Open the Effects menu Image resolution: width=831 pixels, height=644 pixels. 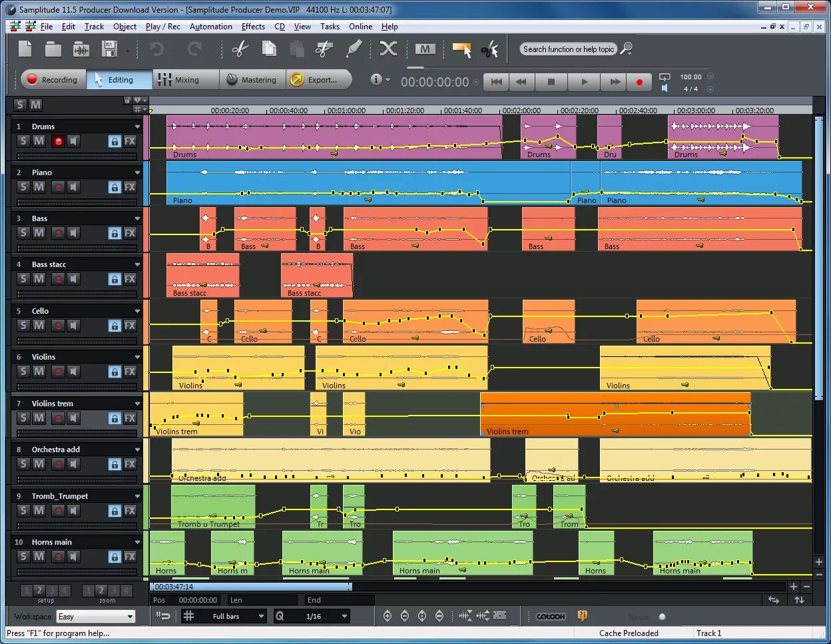click(x=253, y=27)
